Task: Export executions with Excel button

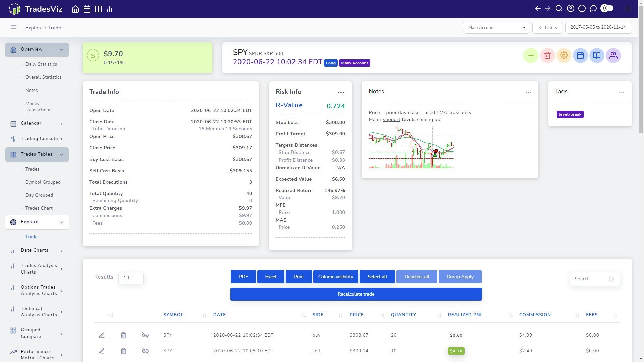Action: coord(271,277)
